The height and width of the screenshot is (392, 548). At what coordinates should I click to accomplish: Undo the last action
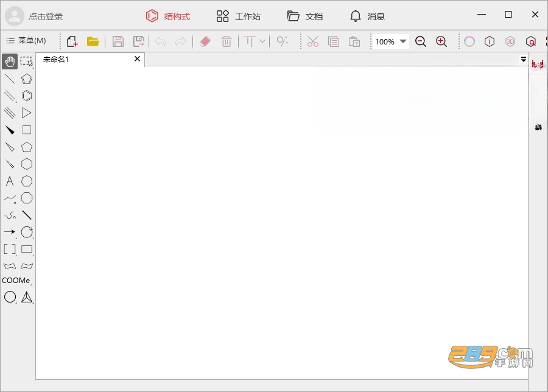coord(160,41)
